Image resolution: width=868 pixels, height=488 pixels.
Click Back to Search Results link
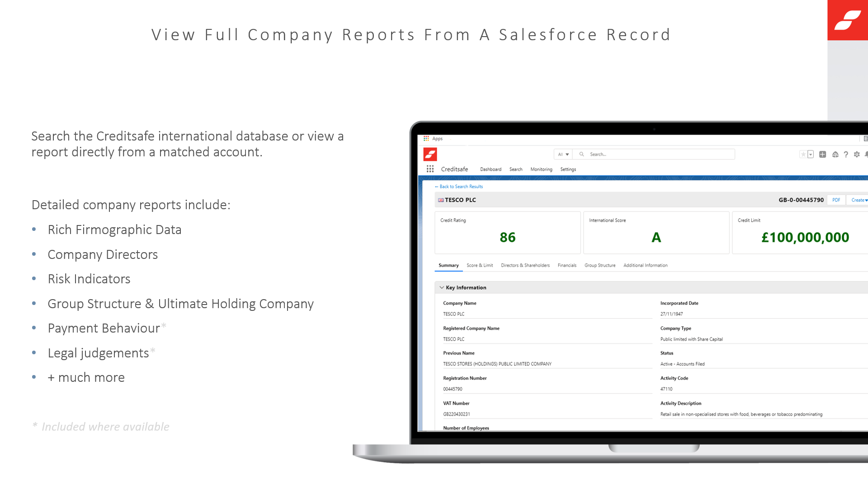tap(461, 187)
